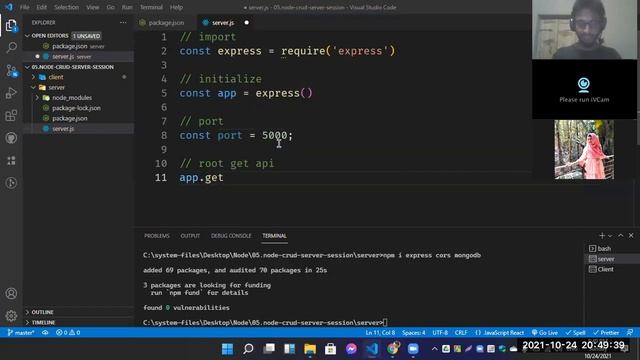640x360 pixels.
Task: Switch to the Problems panel tab
Action: (157, 236)
